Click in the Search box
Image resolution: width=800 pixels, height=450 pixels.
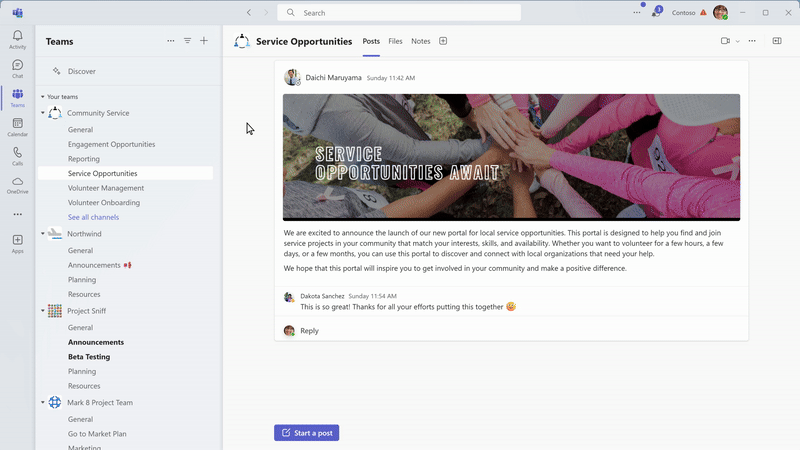pos(399,12)
